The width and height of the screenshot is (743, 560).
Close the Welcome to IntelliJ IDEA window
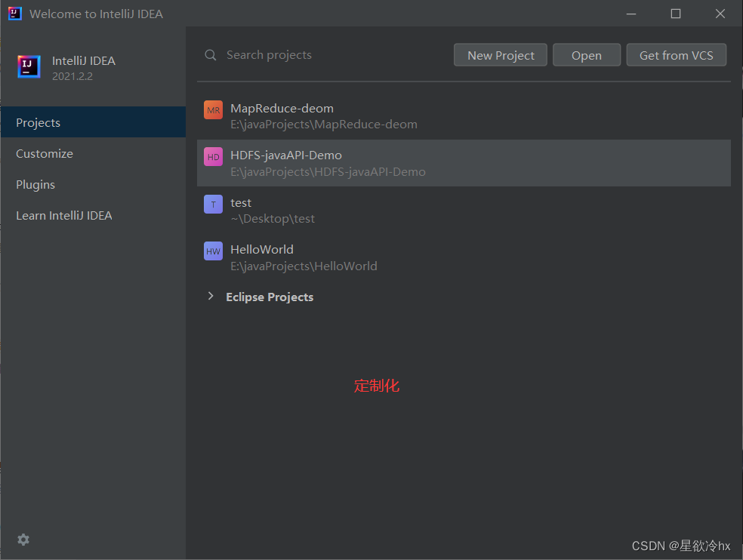coord(720,14)
